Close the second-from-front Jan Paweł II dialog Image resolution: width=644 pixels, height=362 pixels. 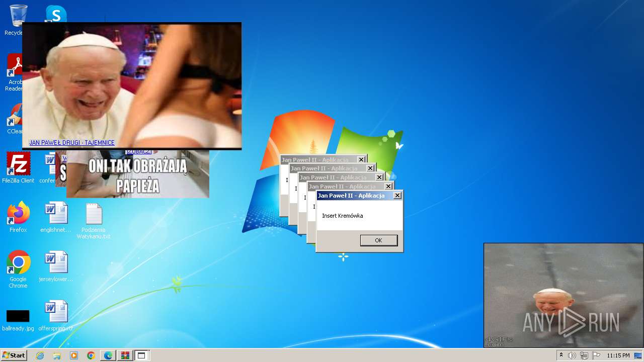click(x=388, y=187)
